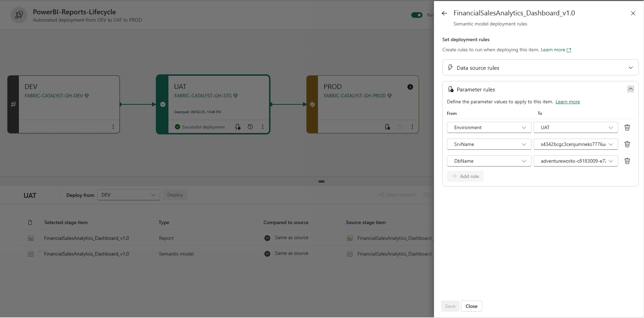Open the Deploy from DEV dropdown
This screenshot has height=318, width=644.
128,195
